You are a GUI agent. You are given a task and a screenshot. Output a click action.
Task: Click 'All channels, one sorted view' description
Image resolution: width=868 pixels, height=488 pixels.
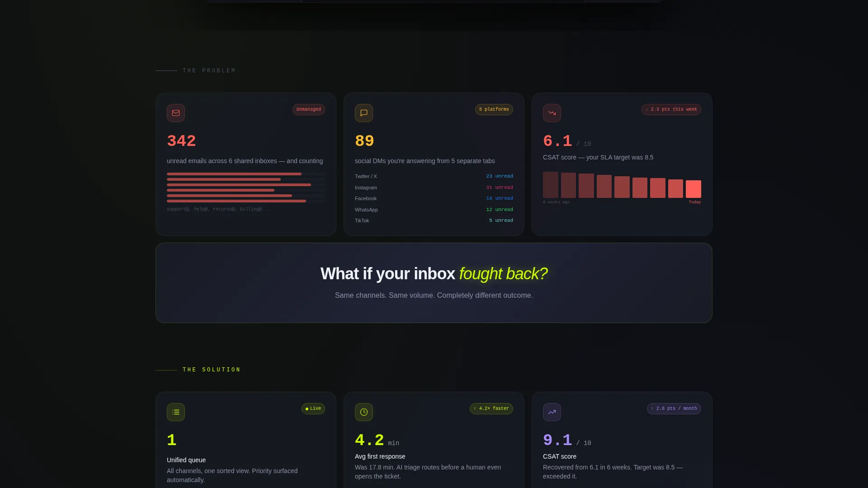click(x=232, y=475)
